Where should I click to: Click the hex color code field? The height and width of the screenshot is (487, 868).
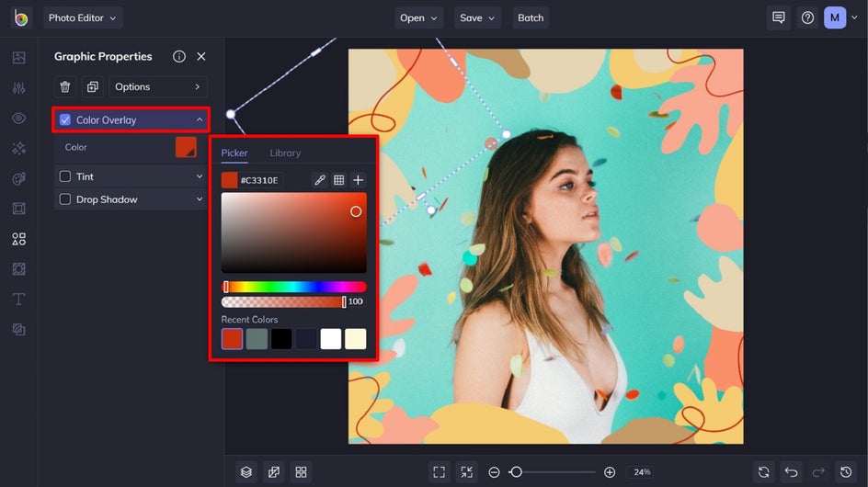click(x=261, y=180)
